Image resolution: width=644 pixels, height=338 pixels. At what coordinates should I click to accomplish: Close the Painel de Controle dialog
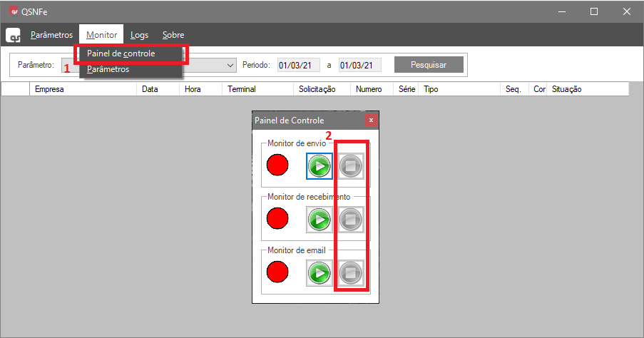tap(370, 120)
